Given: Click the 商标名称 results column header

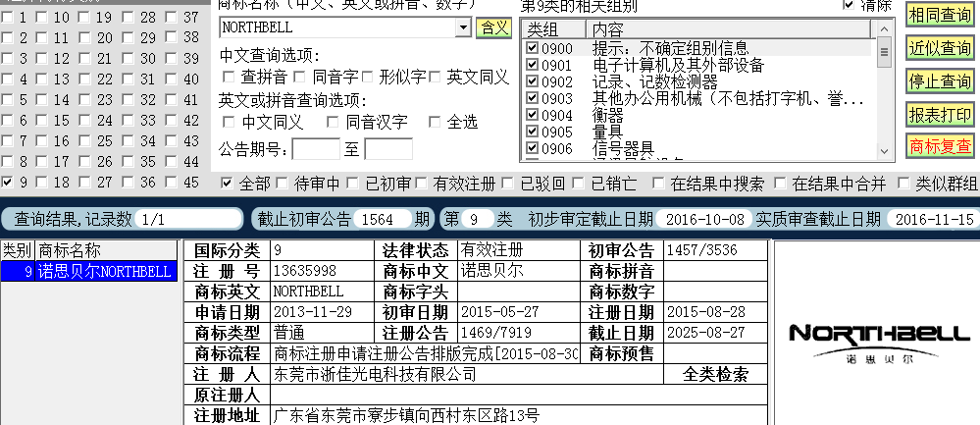Looking at the screenshot, I should [x=106, y=250].
